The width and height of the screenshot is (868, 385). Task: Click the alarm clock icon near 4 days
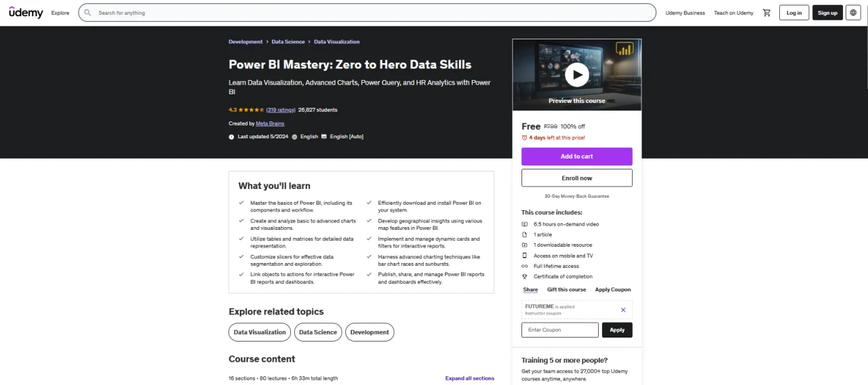(x=524, y=138)
